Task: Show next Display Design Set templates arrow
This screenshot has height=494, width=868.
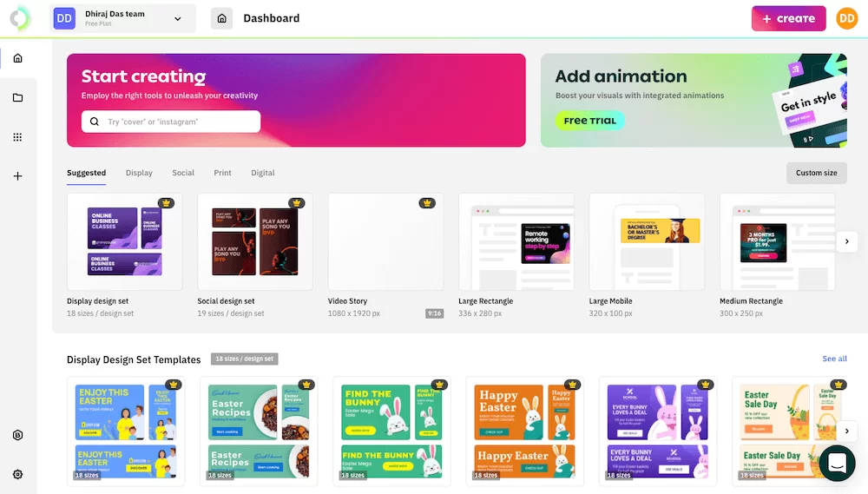Action: point(846,431)
